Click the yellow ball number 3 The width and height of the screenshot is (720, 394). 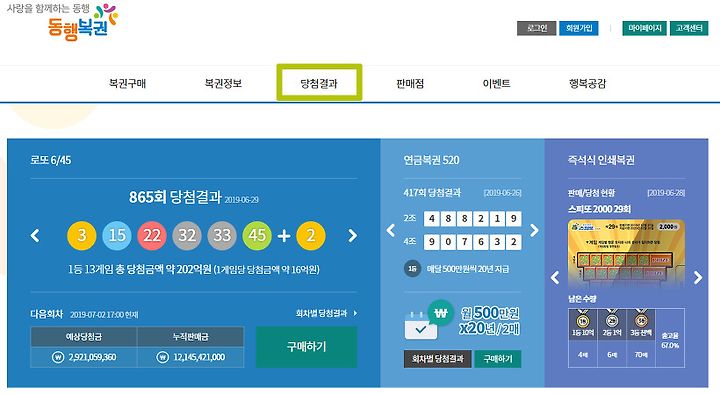tap(82, 236)
